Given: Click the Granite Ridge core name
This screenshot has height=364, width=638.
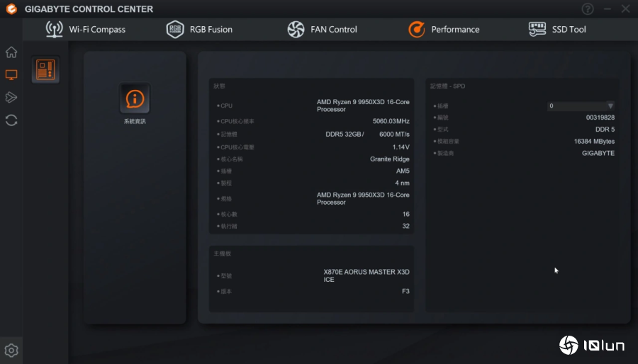Looking at the screenshot, I should (390, 159).
